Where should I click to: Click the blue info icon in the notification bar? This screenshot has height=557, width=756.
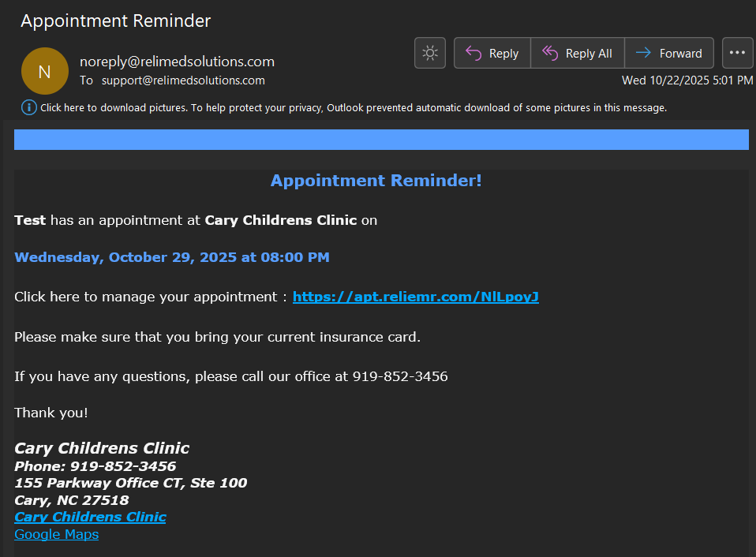(x=29, y=107)
